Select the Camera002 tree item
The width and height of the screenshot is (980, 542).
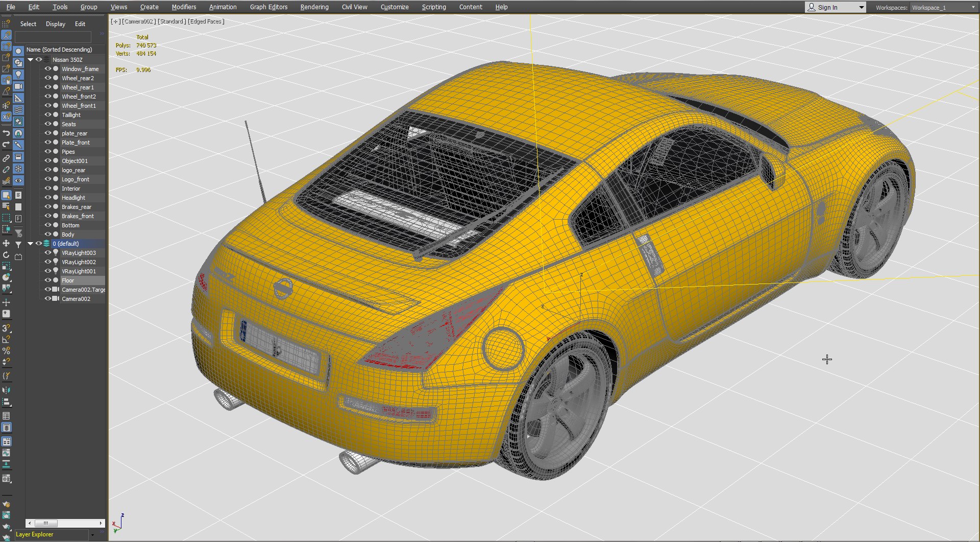coord(76,299)
